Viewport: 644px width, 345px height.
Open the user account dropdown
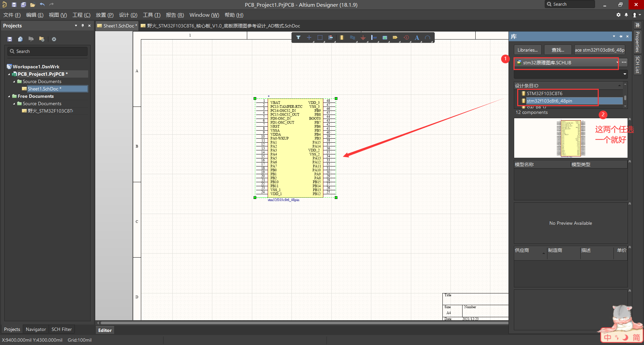tap(636, 15)
